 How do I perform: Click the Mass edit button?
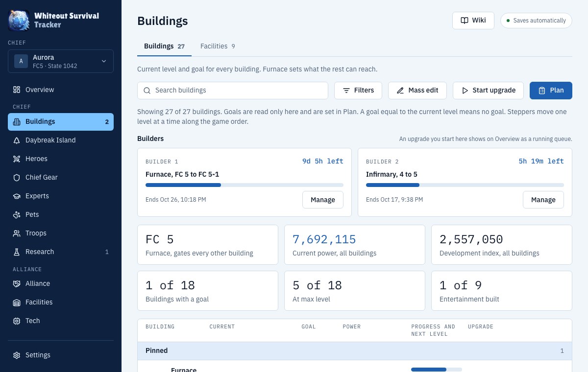417,91
